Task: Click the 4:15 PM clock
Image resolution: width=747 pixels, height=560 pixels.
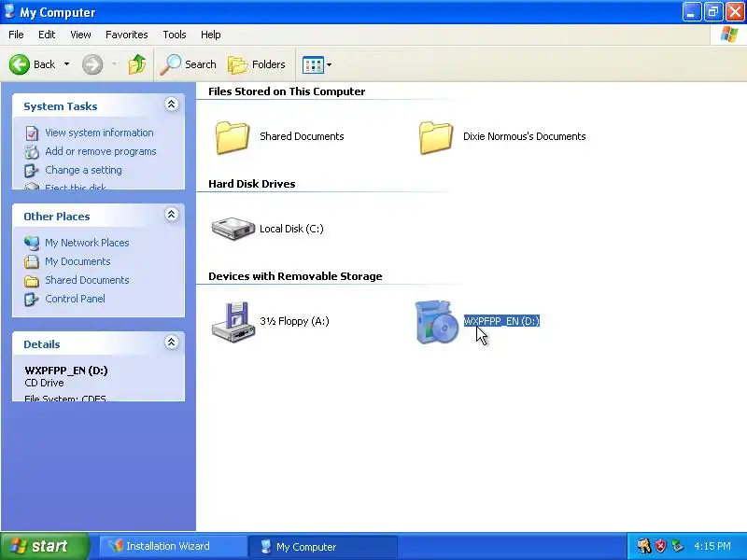Action: coord(712,546)
